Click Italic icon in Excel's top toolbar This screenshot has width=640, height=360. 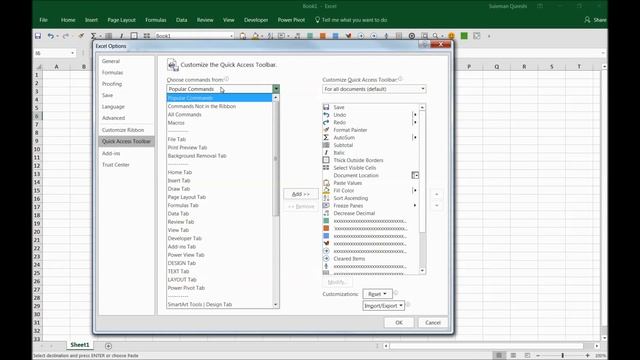pyautogui.click(x=121, y=36)
